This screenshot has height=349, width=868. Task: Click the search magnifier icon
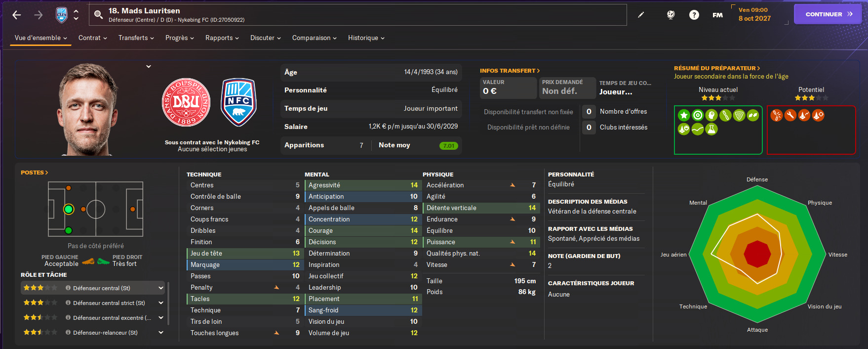98,14
